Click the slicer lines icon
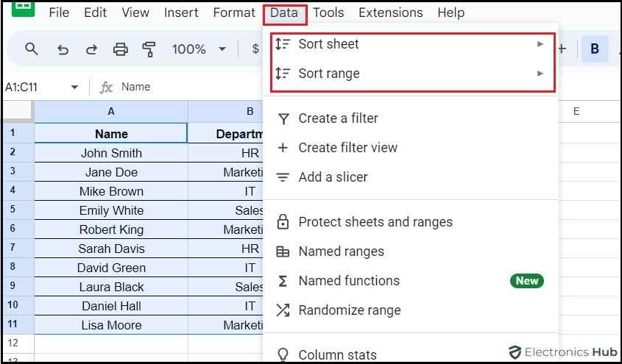622x364 pixels. (x=283, y=177)
